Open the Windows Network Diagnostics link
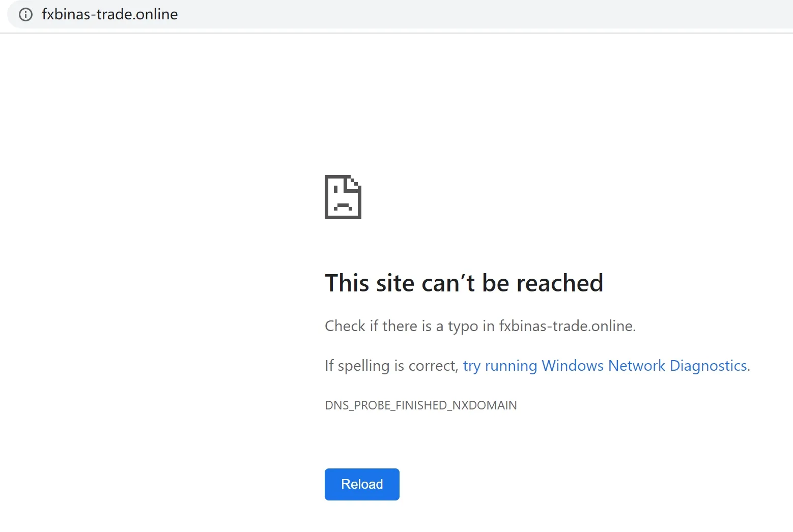 coord(605,366)
